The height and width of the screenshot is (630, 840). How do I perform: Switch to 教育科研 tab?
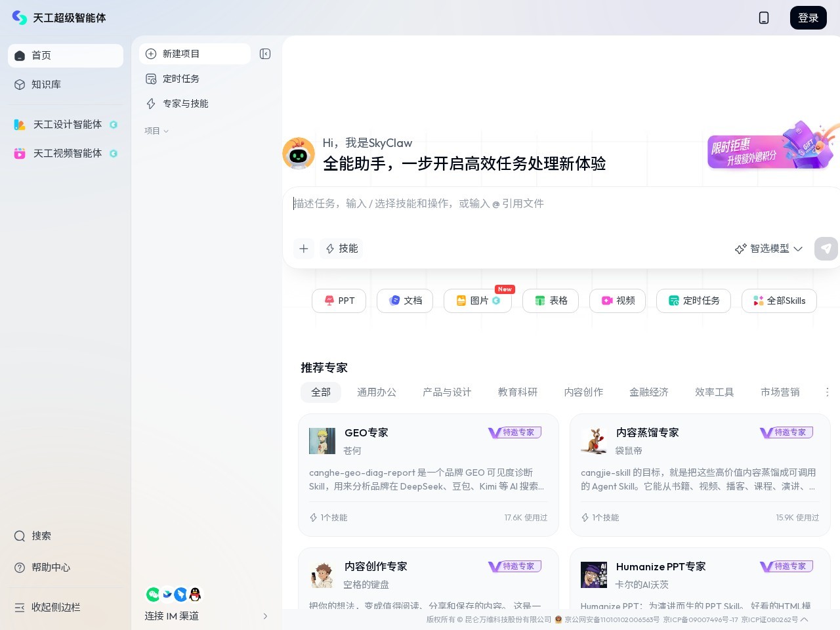[x=518, y=392]
